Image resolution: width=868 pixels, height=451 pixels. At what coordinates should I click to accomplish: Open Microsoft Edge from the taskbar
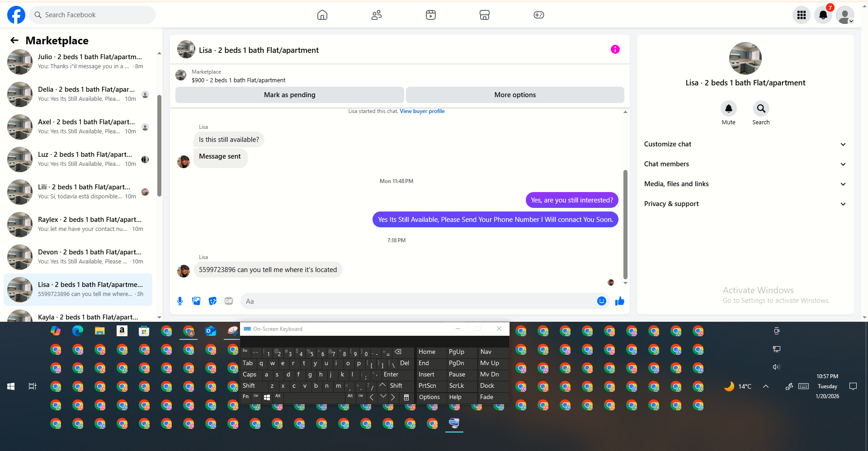click(78, 331)
